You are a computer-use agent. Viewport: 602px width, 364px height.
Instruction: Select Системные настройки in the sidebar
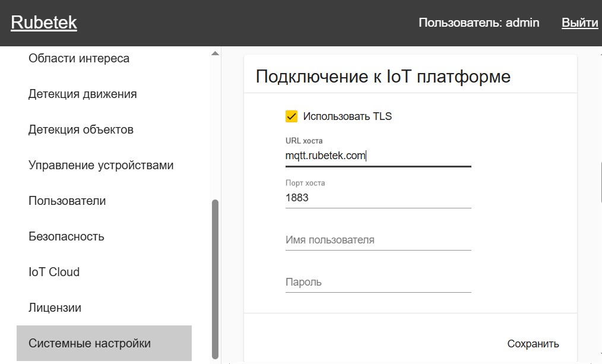click(x=90, y=343)
